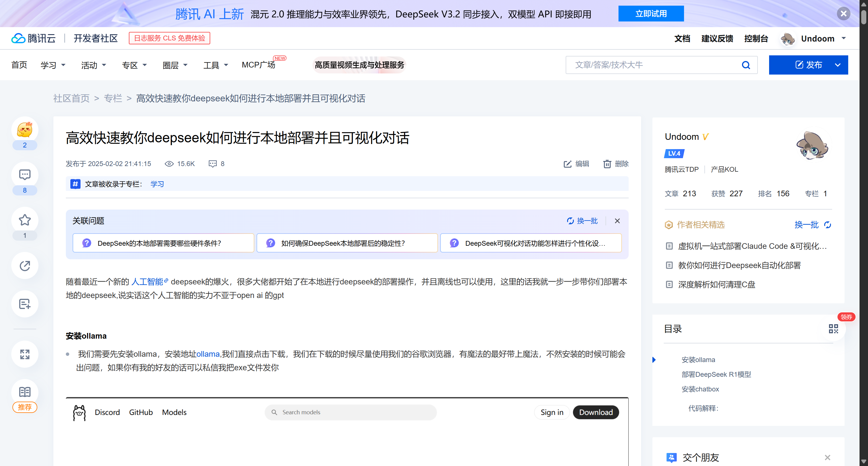The height and width of the screenshot is (466, 868).
Task: Open the 教你如何进行Deepseek自动化部署 article link
Action: coord(739,265)
